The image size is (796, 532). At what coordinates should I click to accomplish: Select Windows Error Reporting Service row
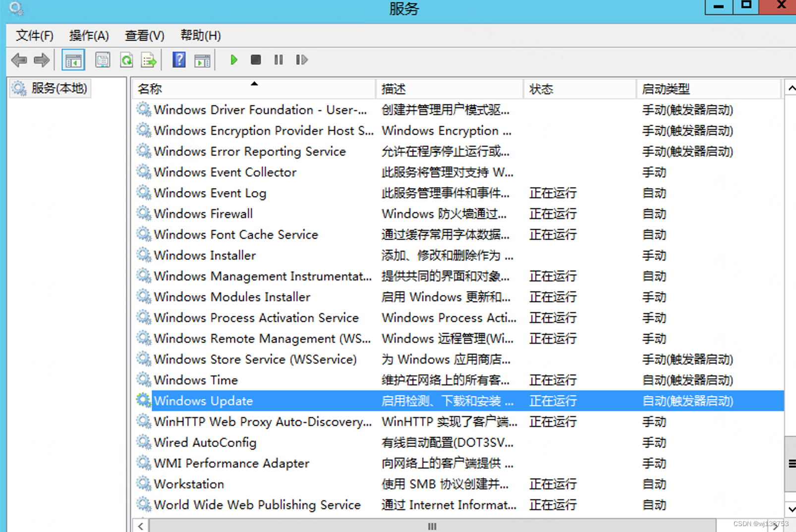tap(459, 152)
